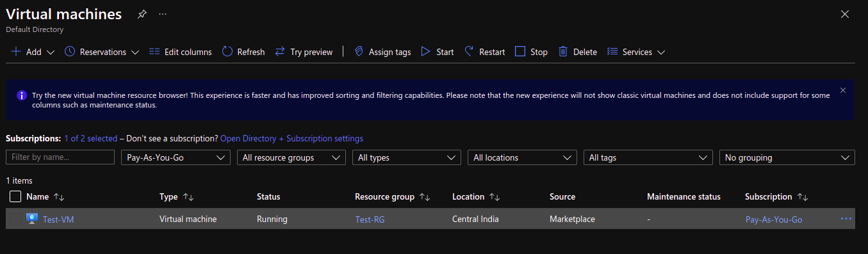Image resolution: width=868 pixels, height=254 pixels.
Task: Open Directory + Subscription settings link
Action: point(291,138)
